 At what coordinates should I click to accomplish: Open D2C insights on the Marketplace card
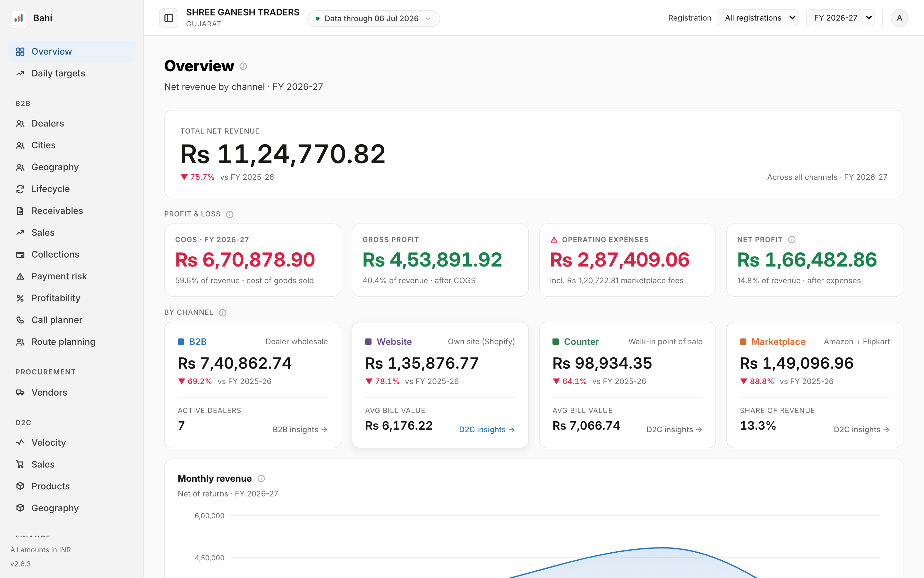tap(861, 430)
